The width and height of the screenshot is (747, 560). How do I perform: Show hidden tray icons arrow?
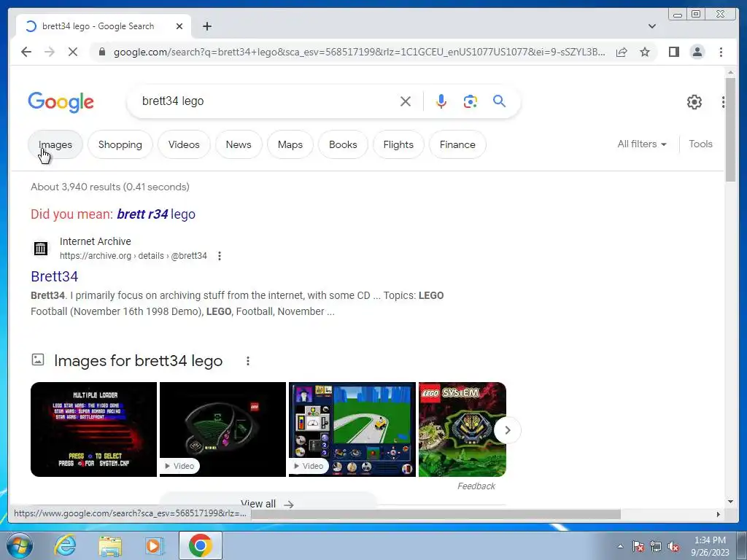click(x=620, y=546)
